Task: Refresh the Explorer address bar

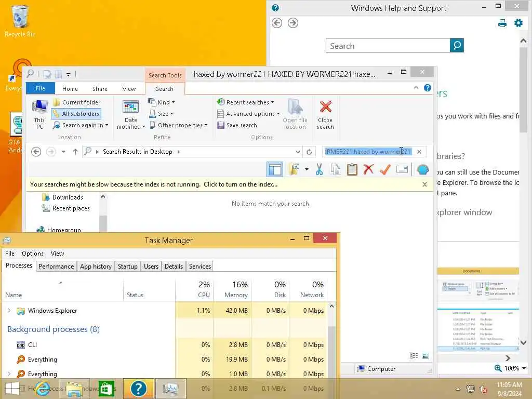Action: pyautogui.click(x=309, y=152)
